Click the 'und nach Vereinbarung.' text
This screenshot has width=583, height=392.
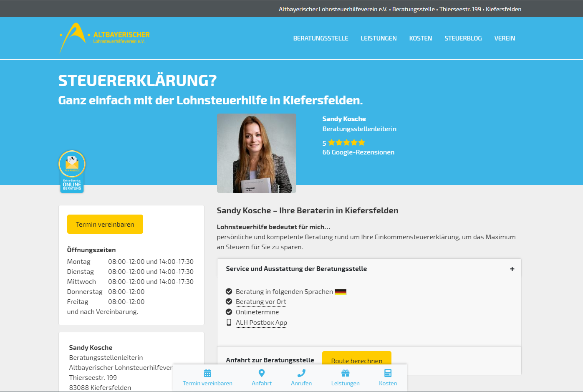pyautogui.click(x=103, y=312)
